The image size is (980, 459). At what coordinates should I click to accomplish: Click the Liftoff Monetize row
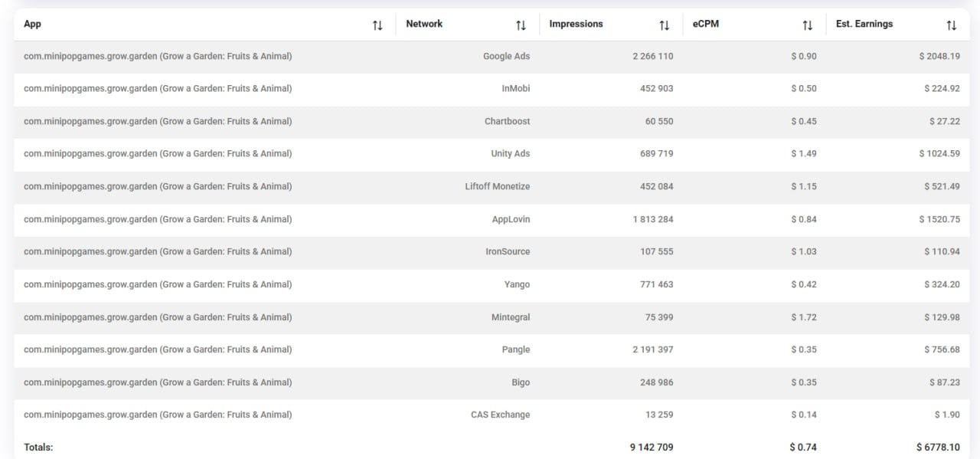click(x=497, y=186)
